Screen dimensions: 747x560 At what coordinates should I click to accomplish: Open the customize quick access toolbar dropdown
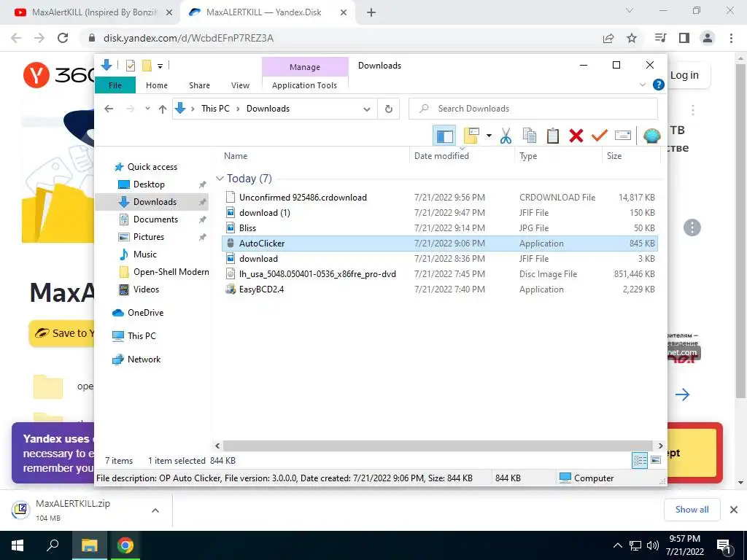[x=160, y=66]
